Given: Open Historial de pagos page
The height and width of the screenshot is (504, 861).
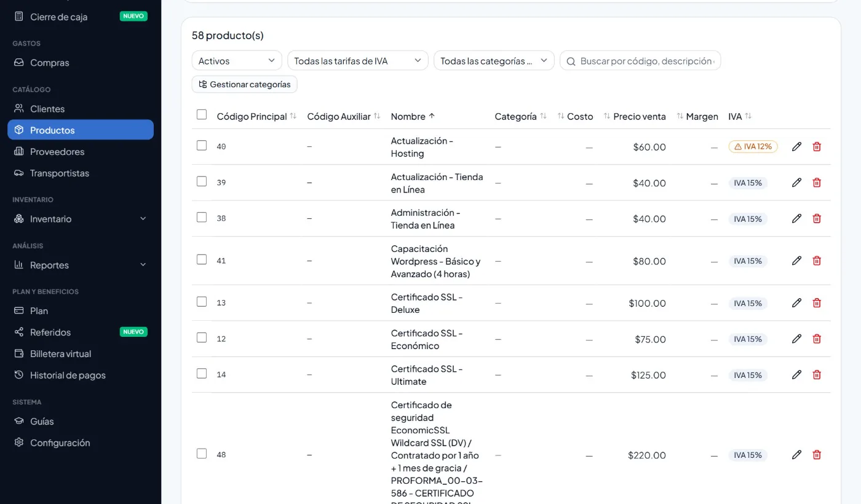Looking at the screenshot, I should [81, 376].
